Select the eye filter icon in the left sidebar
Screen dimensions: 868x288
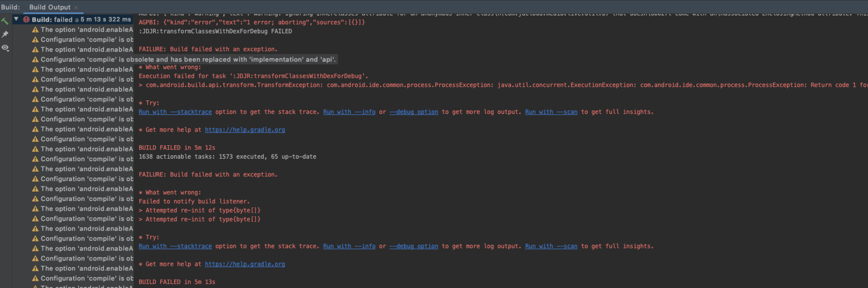tap(5, 48)
